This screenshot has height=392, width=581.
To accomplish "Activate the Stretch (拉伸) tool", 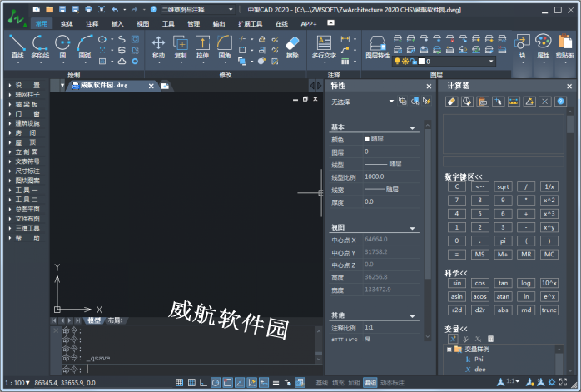I will coord(202,47).
